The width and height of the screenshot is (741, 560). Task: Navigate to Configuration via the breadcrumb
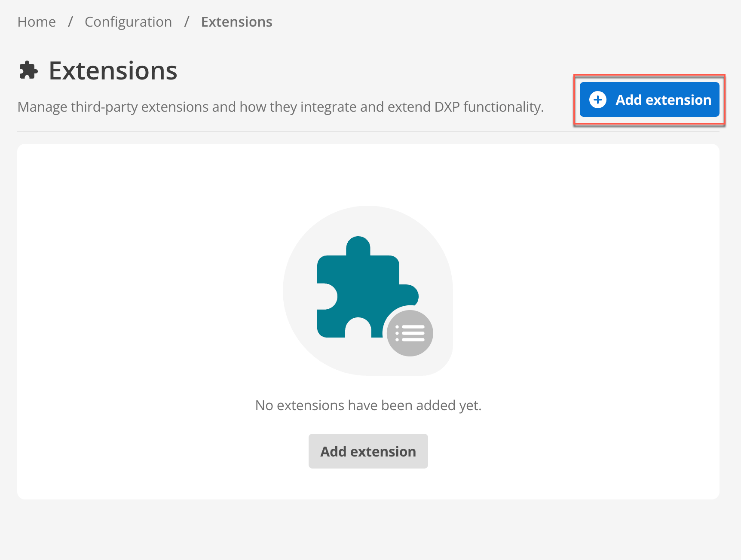point(128,21)
